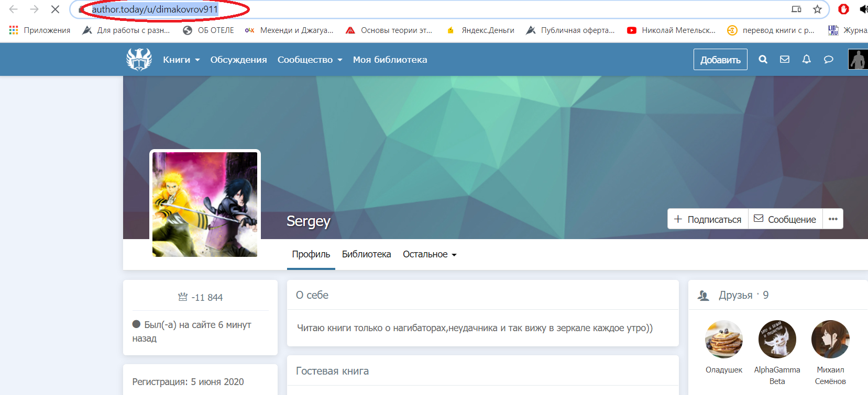Expand the Остальное profile dropdown
Screen dimensions: 868x395
430,254
